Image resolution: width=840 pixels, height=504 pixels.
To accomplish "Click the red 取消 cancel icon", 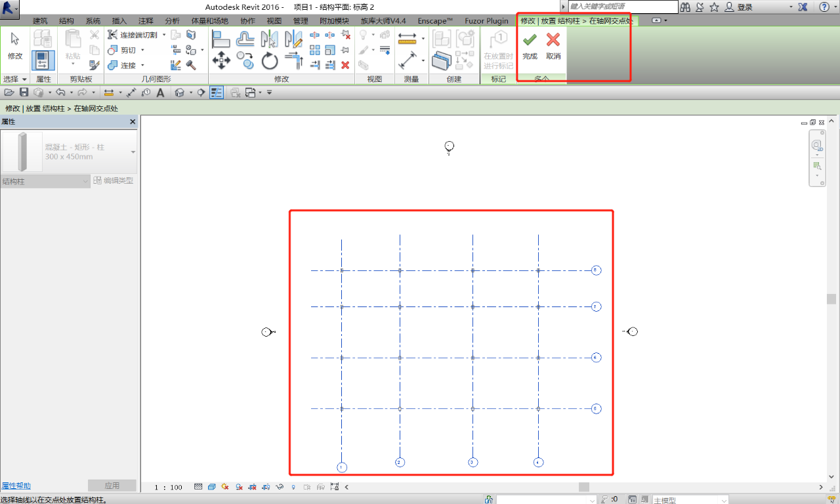I will pyautogui.click(x=553, y=40).
